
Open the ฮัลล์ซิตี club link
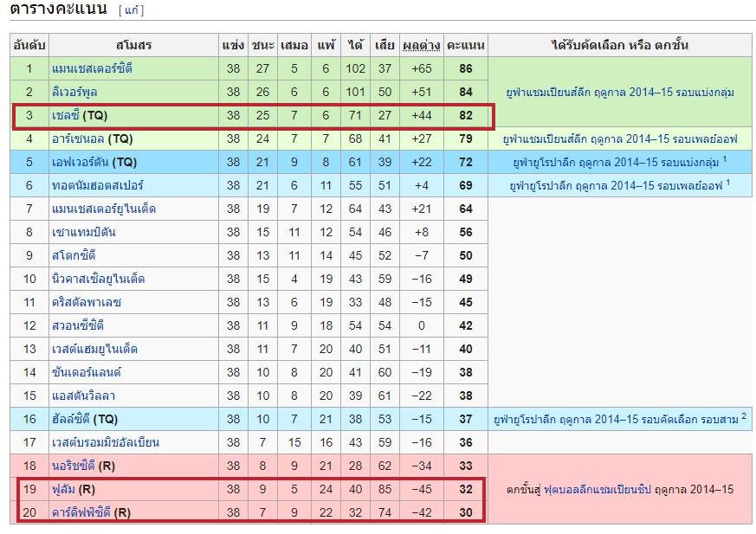point(71,419)
